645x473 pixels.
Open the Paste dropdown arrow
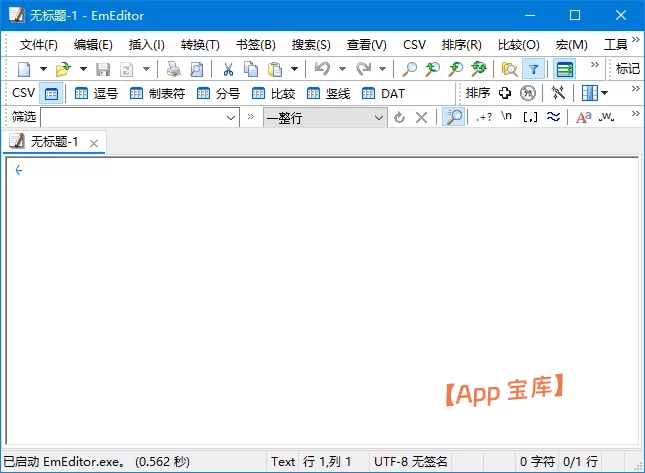(295, 69)
